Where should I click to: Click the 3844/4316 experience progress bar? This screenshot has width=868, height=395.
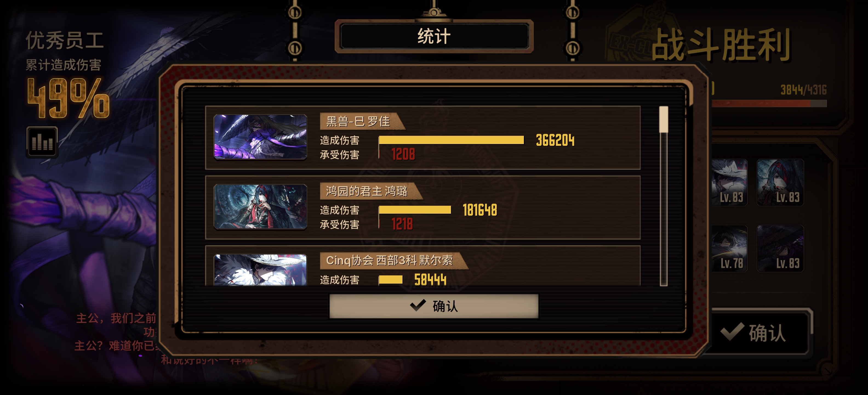769,104
